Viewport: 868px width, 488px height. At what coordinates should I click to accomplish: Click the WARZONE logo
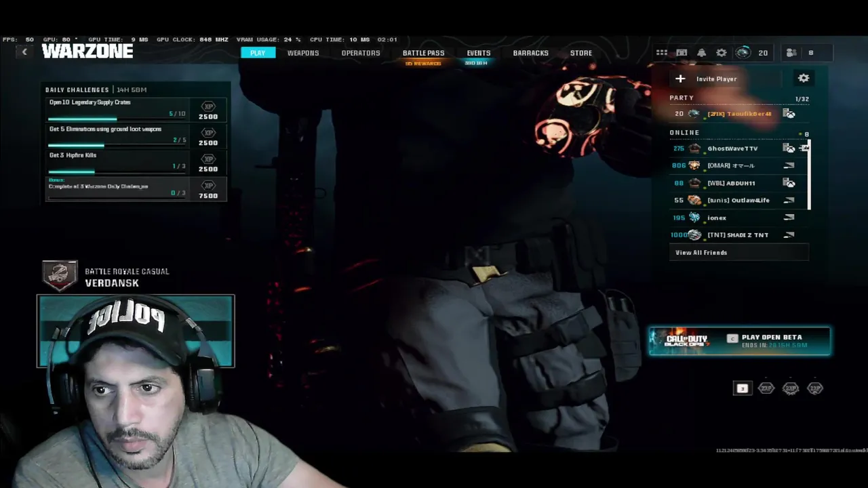tap(87, 52)
